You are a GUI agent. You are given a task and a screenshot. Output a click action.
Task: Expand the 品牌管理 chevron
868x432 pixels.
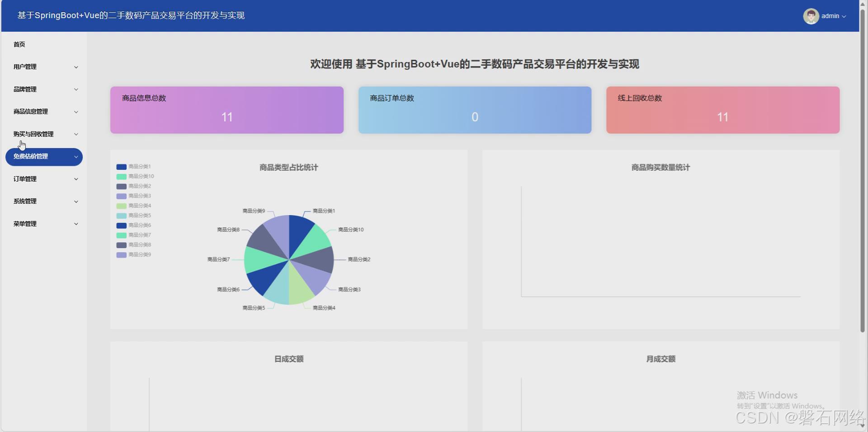76,89
